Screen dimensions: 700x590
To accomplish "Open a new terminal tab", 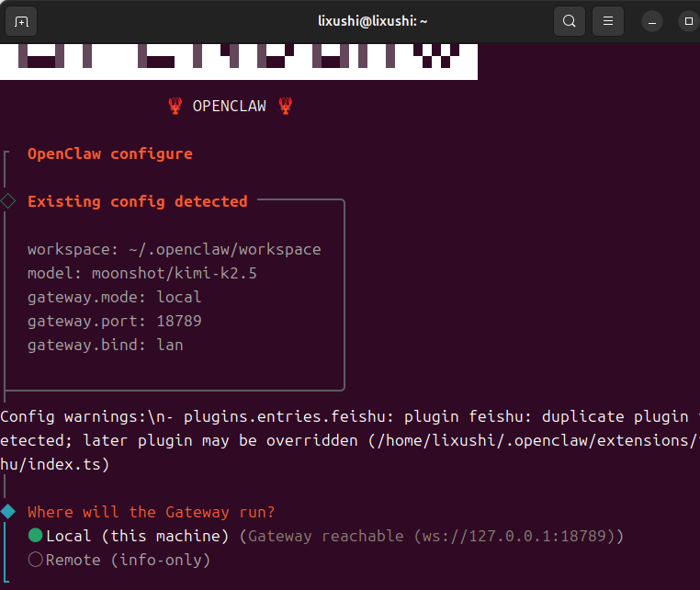I will click(x=21, y=21).
